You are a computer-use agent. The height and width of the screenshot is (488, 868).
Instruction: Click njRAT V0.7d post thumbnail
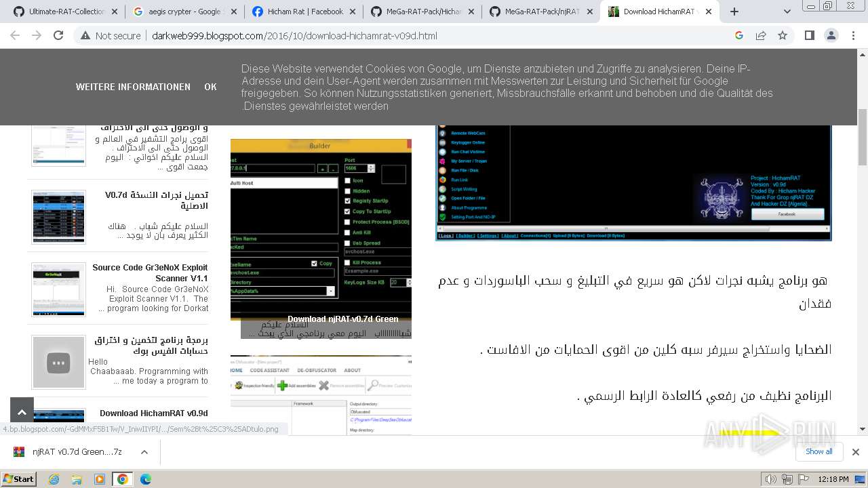(x=58, y=217)
